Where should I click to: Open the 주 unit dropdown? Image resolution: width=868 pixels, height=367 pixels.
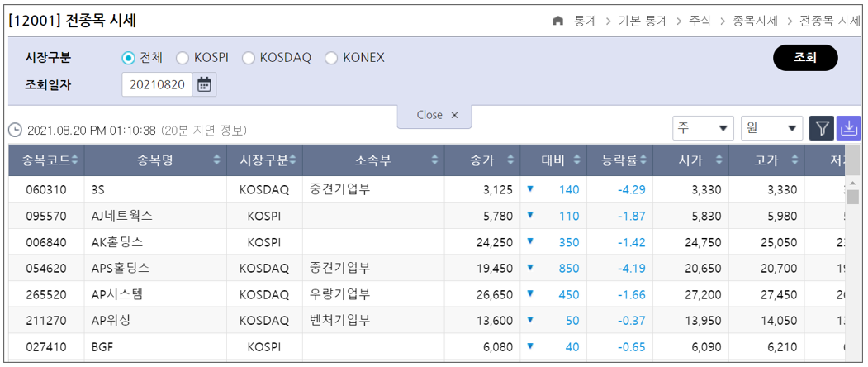tap(703, 129)
